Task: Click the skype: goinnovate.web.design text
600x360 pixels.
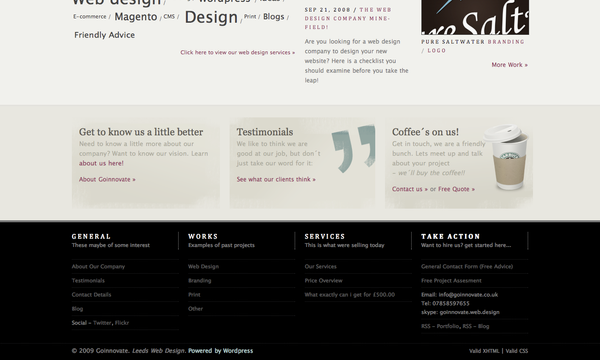Action: click(x=460, y=313)
